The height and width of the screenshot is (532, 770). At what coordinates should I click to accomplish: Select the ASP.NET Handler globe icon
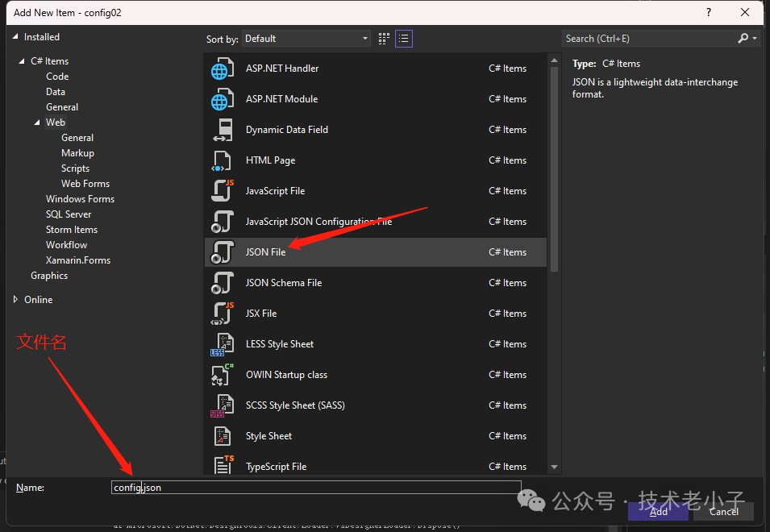click(x=222, y=69)
